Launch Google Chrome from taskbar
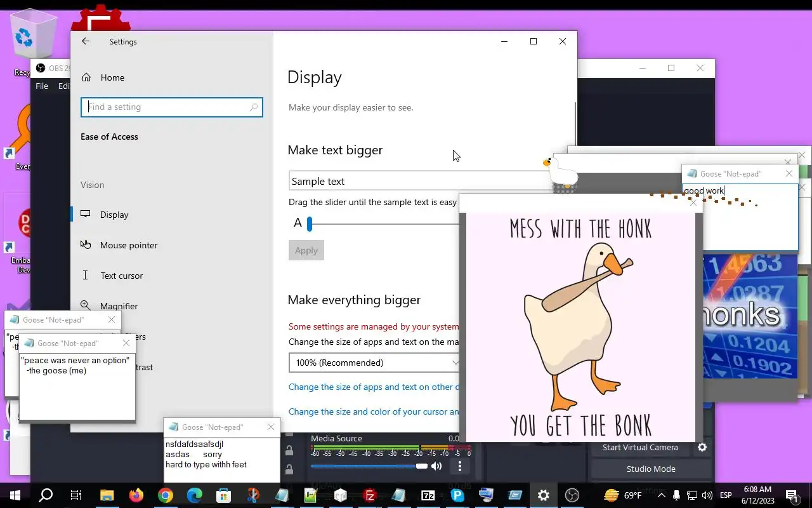 166,495
